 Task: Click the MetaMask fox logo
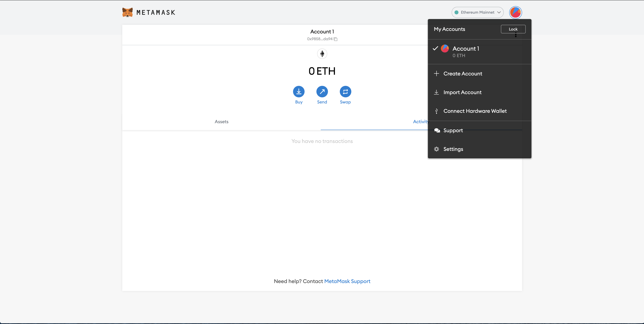[127, 12]
